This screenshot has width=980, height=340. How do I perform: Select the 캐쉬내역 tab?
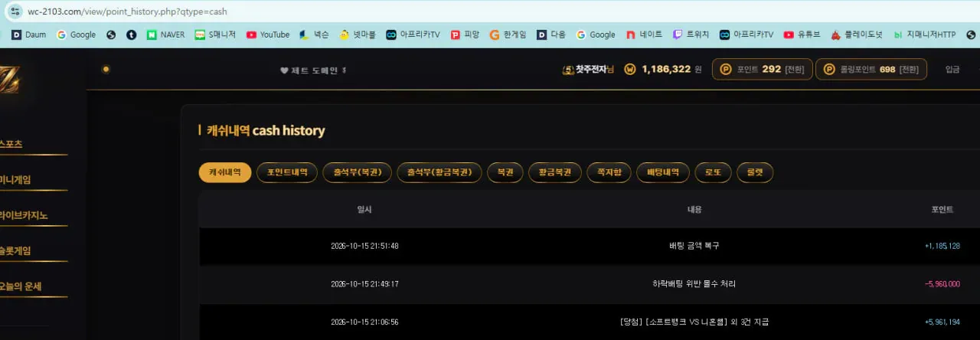point(225,172)
